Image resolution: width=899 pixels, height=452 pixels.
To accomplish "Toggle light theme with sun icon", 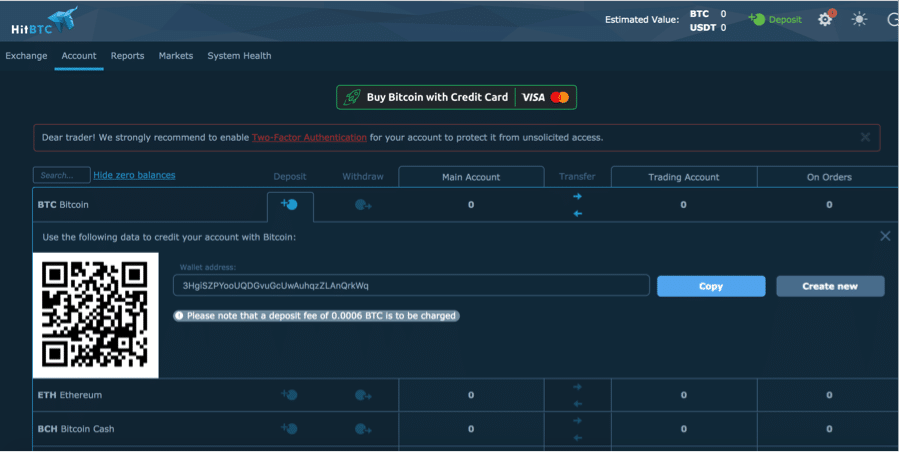I will point(859,19).
